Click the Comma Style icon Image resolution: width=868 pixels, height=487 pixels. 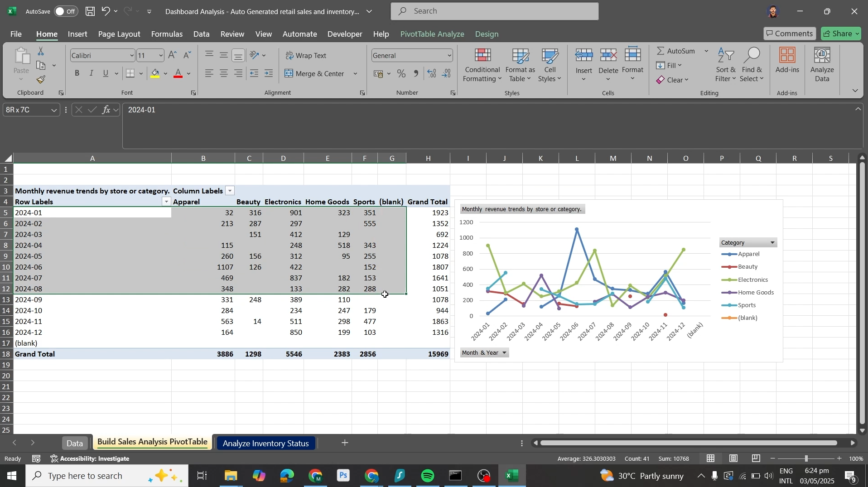point(416,74)
